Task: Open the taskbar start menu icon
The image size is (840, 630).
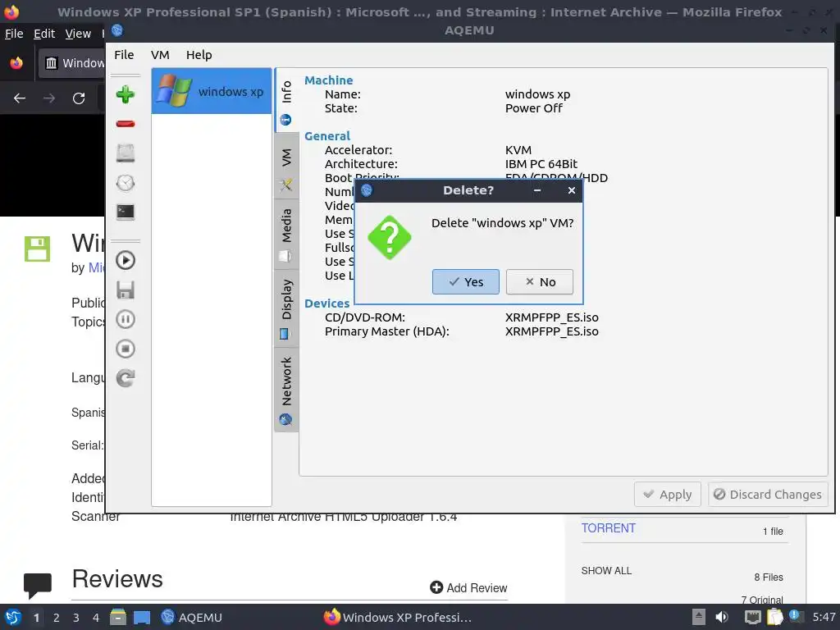Action: pos(13,617)
